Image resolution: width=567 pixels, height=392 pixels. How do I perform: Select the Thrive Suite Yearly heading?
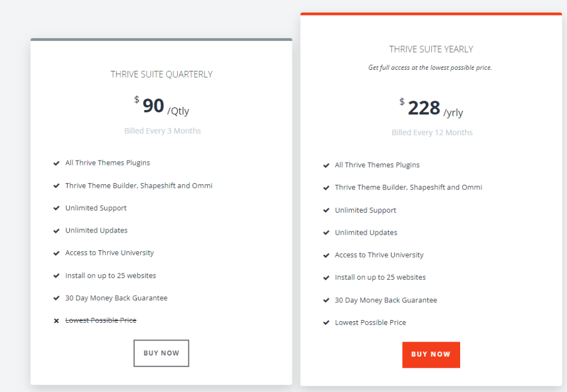coord(431,49)
